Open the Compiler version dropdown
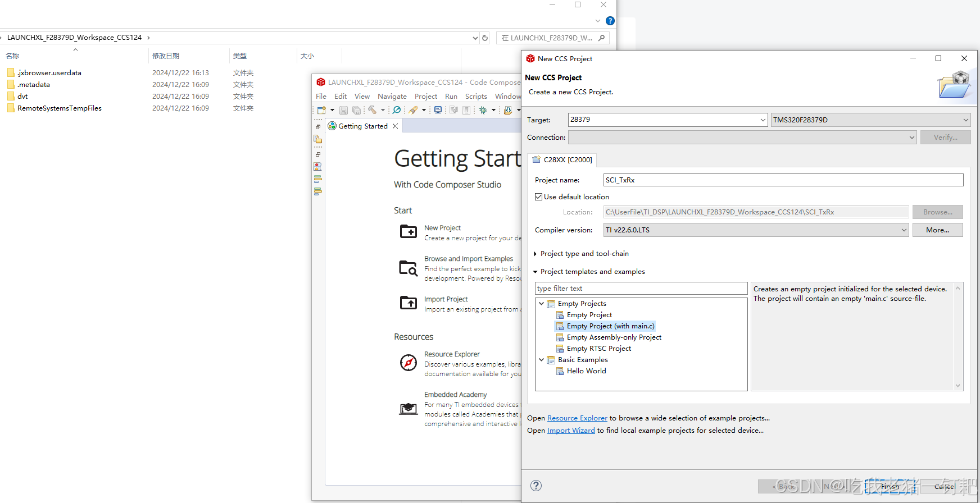The height and width of the screenshot is (503, 980). pos(904,230)
